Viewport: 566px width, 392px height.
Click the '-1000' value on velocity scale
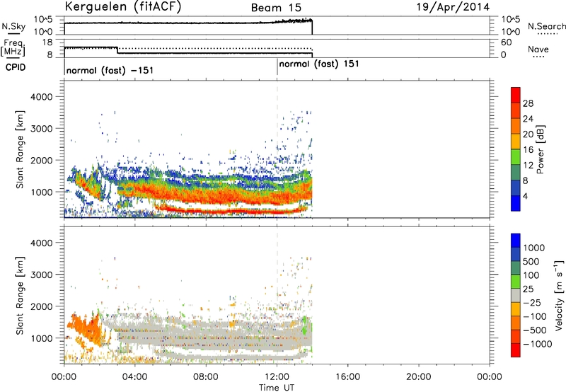pos(537,344)
